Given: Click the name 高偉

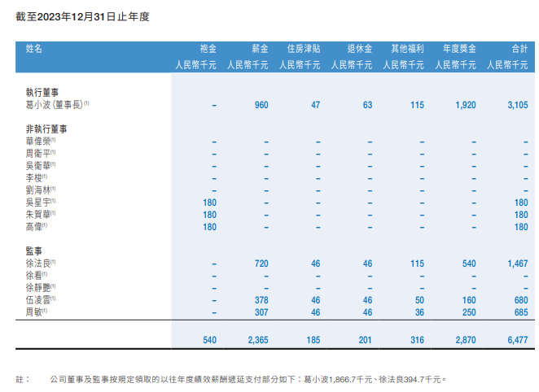Looking at the screenshot, I should [x=36, y=227].
